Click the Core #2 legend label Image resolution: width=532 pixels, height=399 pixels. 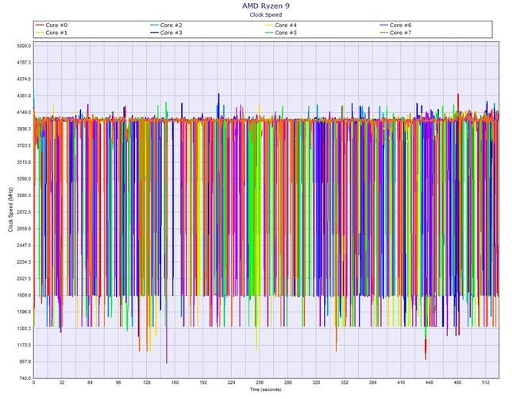pos(171,25)
